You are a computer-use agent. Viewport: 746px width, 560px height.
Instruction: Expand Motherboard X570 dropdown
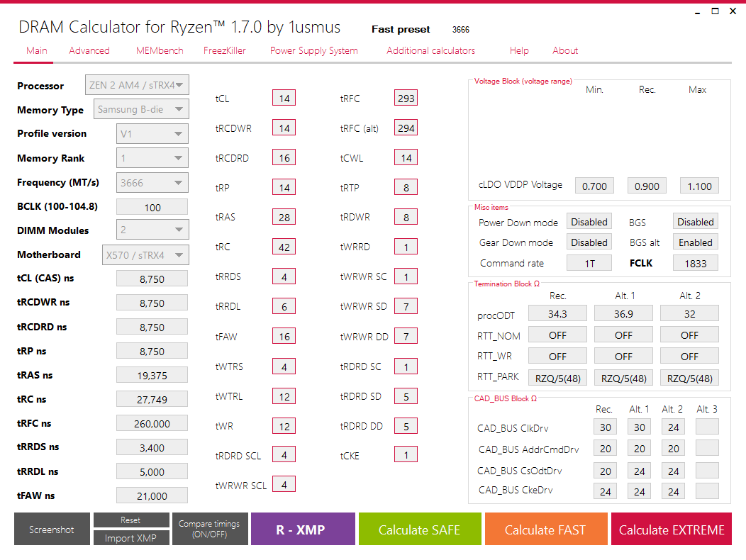click(x=145, y=254)
